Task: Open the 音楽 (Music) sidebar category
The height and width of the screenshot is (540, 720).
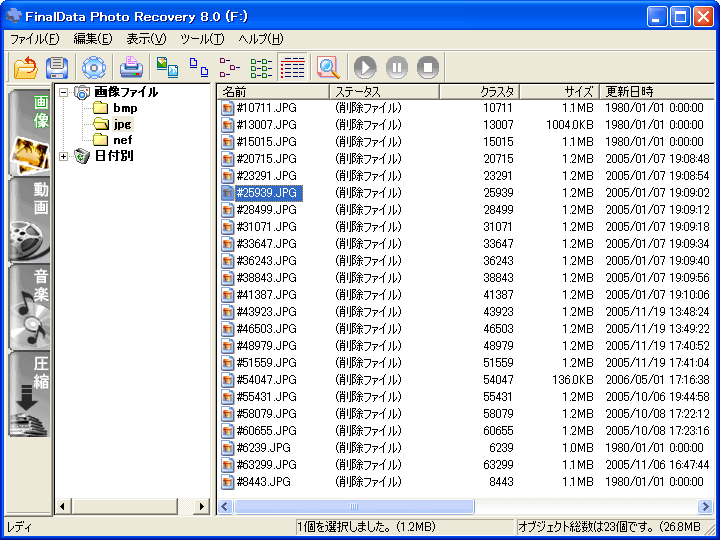Action: [x=29, y=307]
